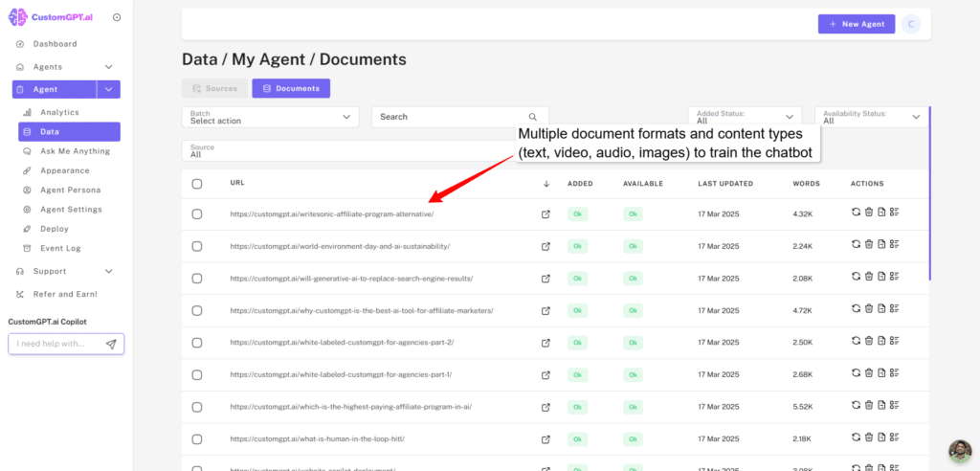Reindex the writesonic-affiliate-program-alternative document
This screenshot has width=980, height=471.
[x=857, y=212]
